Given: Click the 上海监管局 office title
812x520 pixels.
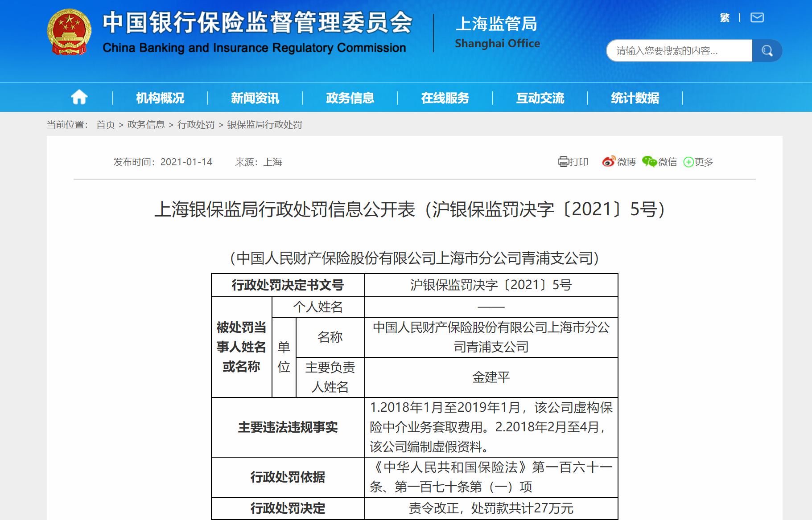Looking at the screenshot, I should (x=496, y=24).
